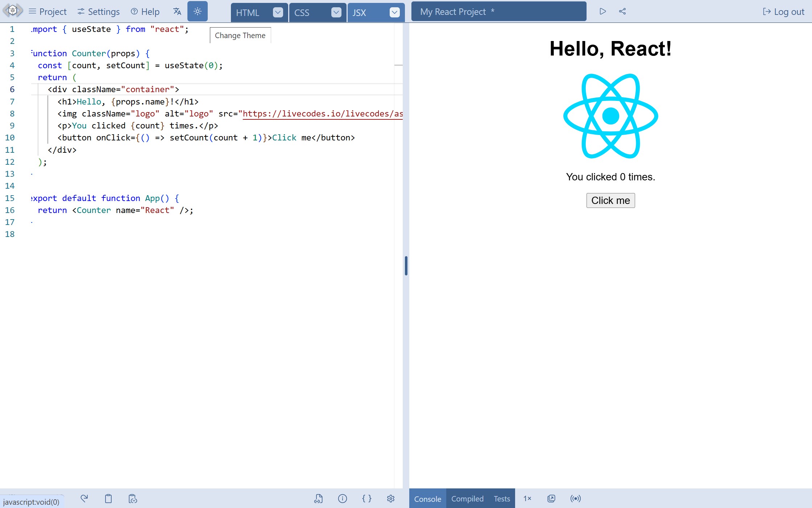The image size is (812, 508).
Task: Log out of the account
Action: (783, 11)
